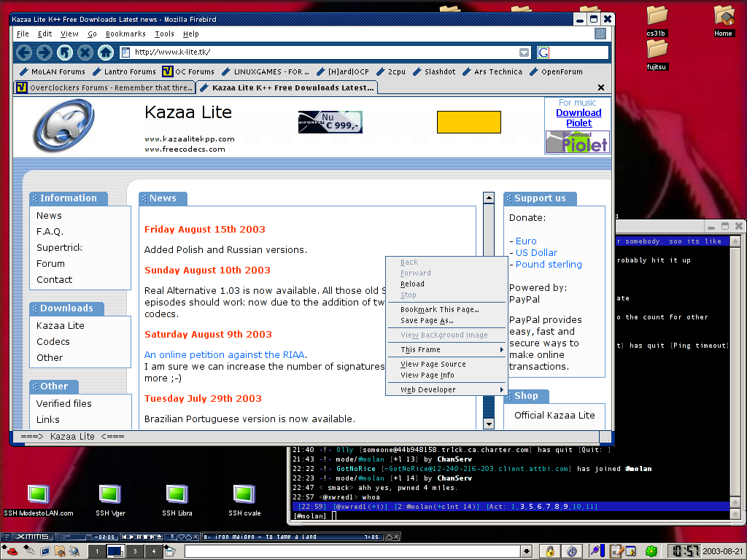Click the yellow banner rectangle
The width and height of the screenshot is (747, 560).
[x=469, y=122]
